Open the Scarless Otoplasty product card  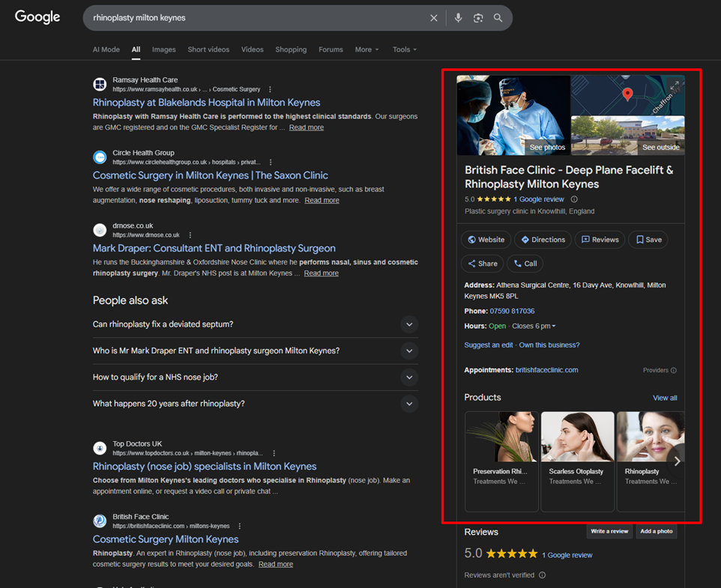[x=578, y=461]
